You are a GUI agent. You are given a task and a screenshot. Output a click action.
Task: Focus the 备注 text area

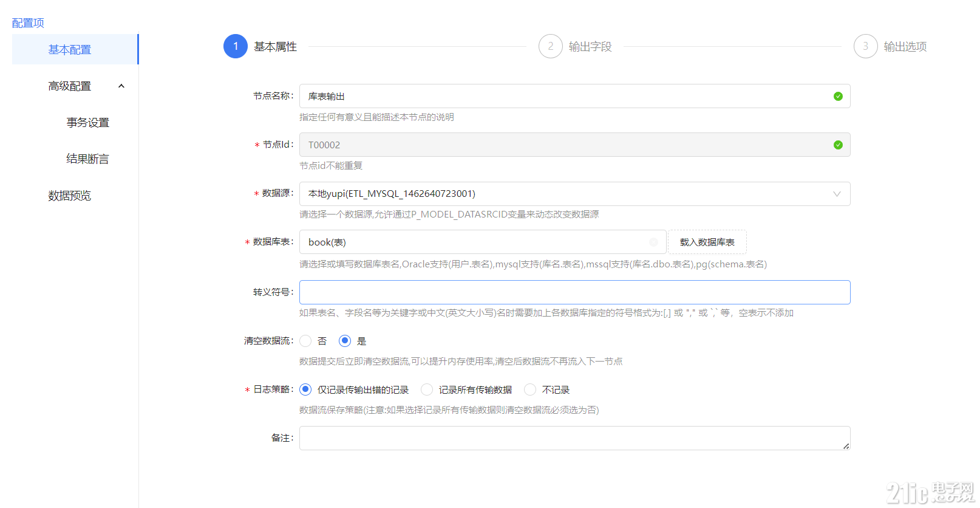pyautogui.click(x=574, y=438)
